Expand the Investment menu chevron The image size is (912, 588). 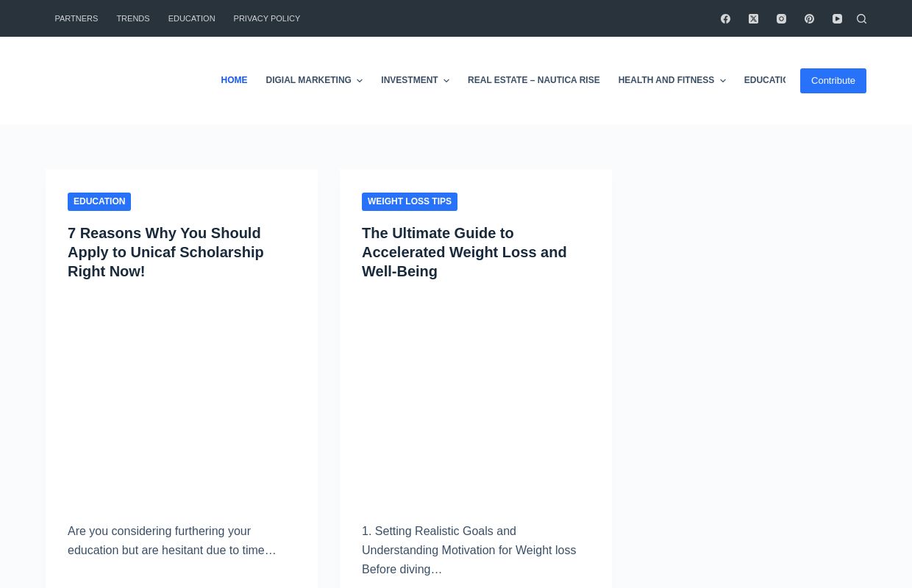[446, 81]
